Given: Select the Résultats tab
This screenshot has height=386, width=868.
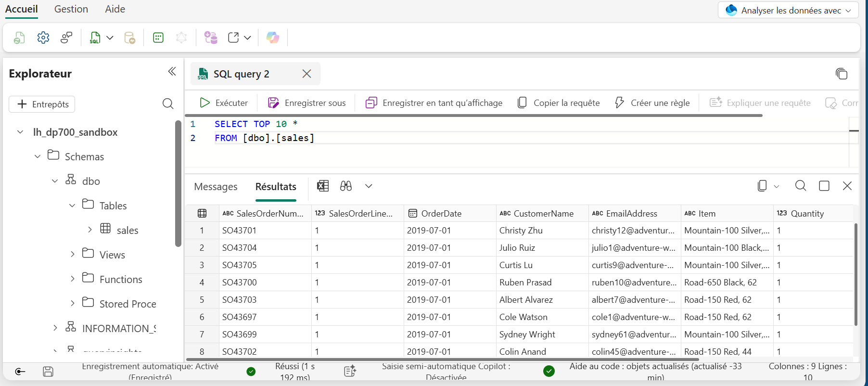Looking at the screenshot, I should (x=276, y=187).
